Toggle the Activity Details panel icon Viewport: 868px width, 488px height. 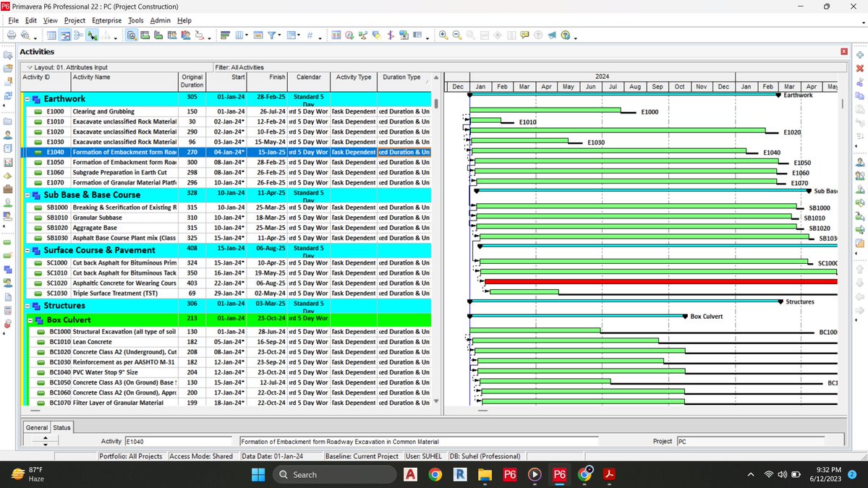tap(132, 35)
